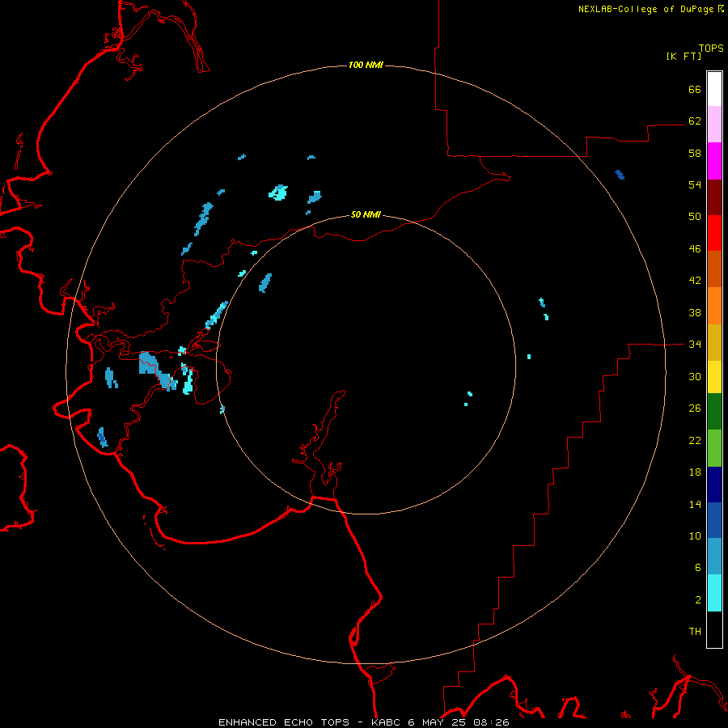728x728 pixels.
Task: Select the dark green legend swatch
Action: tap(714, 412)
